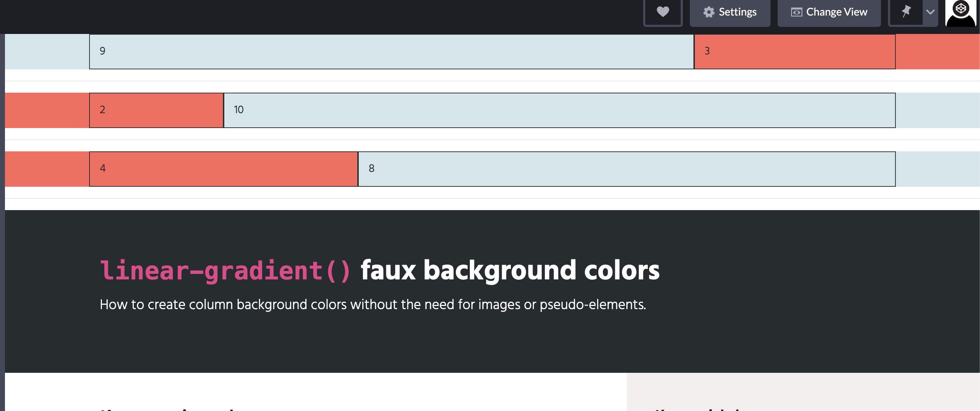Viewport: 980px width, 411px height.
Task: Click the 'faux background colors' heading text
Action: 510,270
